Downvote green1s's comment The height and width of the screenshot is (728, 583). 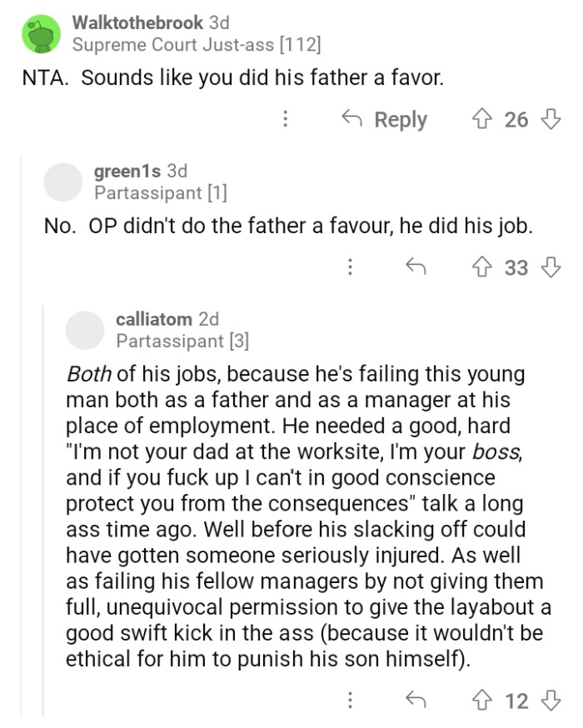(x=549, y=267)
